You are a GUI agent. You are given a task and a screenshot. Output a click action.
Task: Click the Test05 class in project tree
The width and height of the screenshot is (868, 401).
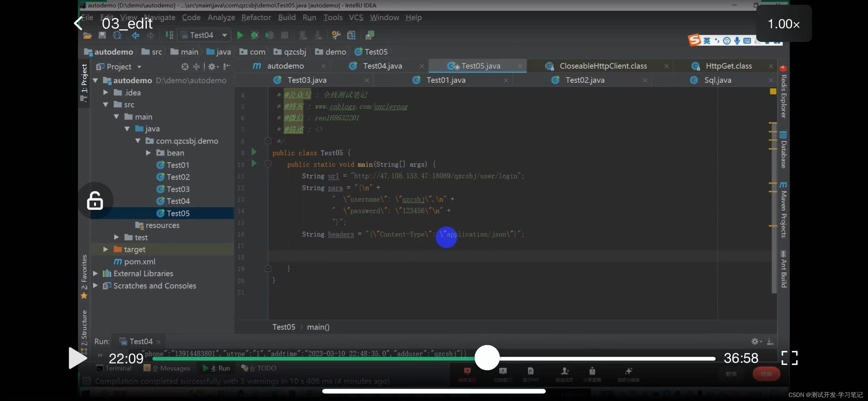tap(178, 213)
